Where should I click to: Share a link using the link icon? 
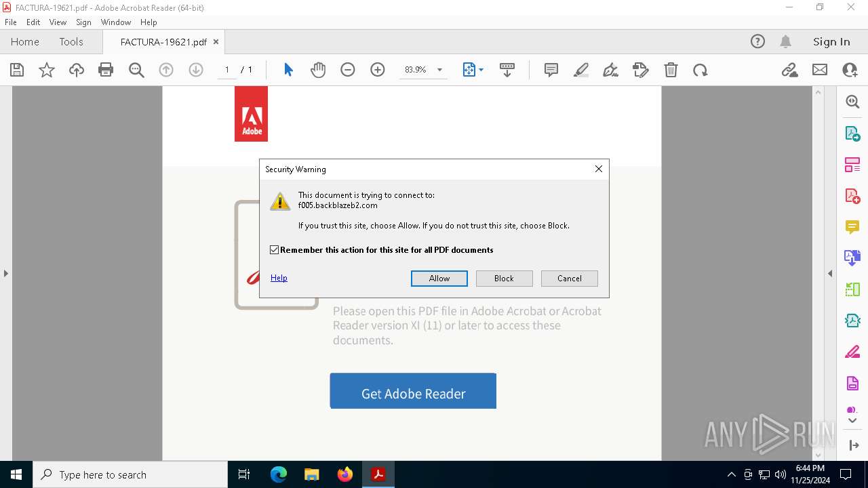coord(789,70)
